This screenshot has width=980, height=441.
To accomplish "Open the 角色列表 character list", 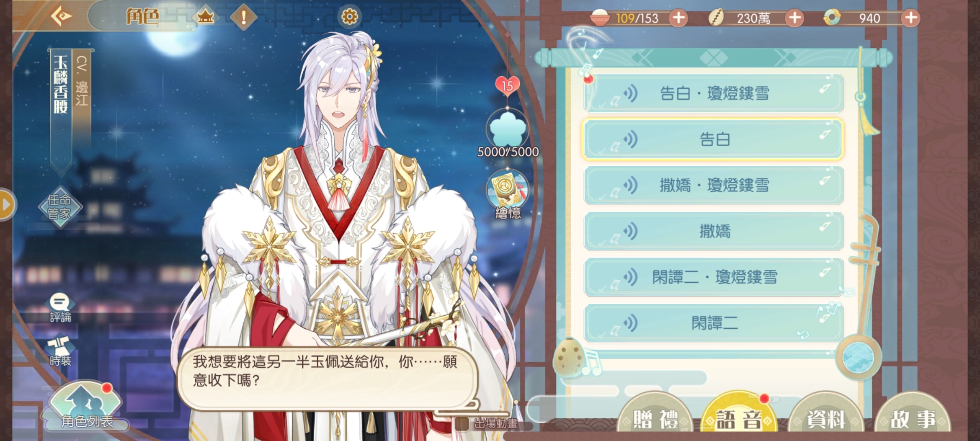I will (86, 407).
